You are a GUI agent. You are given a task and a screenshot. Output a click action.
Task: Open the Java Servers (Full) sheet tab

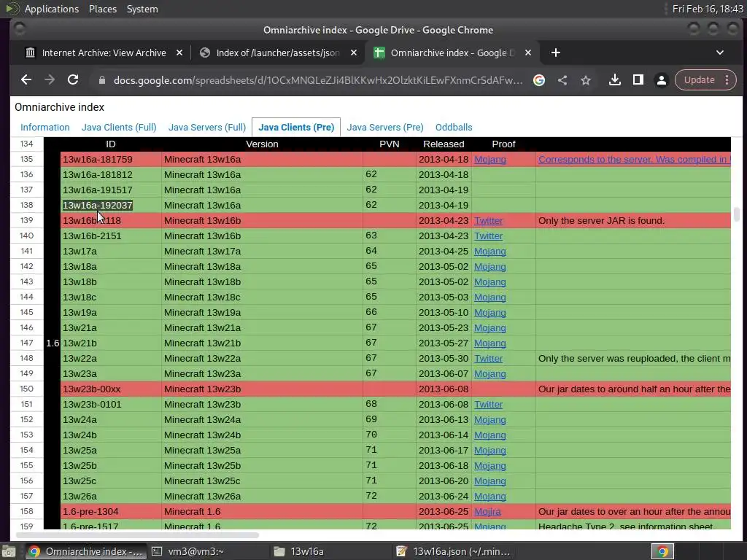[206, 127]
